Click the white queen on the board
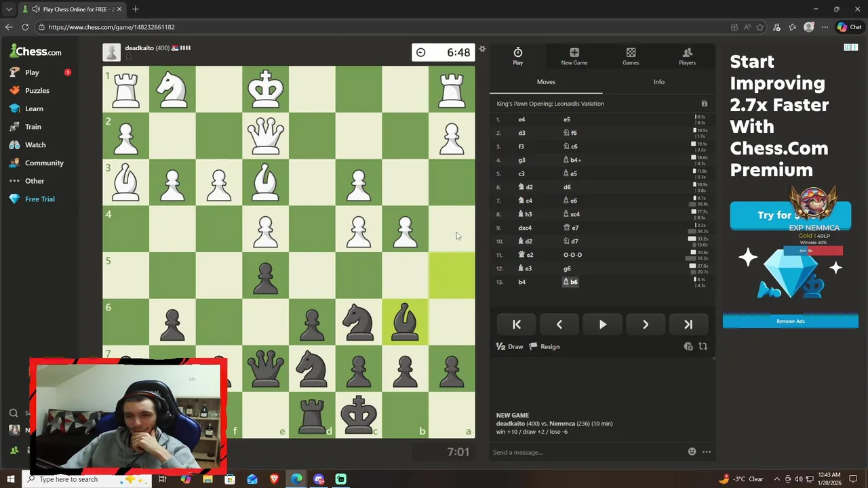 tap(265, 136)
